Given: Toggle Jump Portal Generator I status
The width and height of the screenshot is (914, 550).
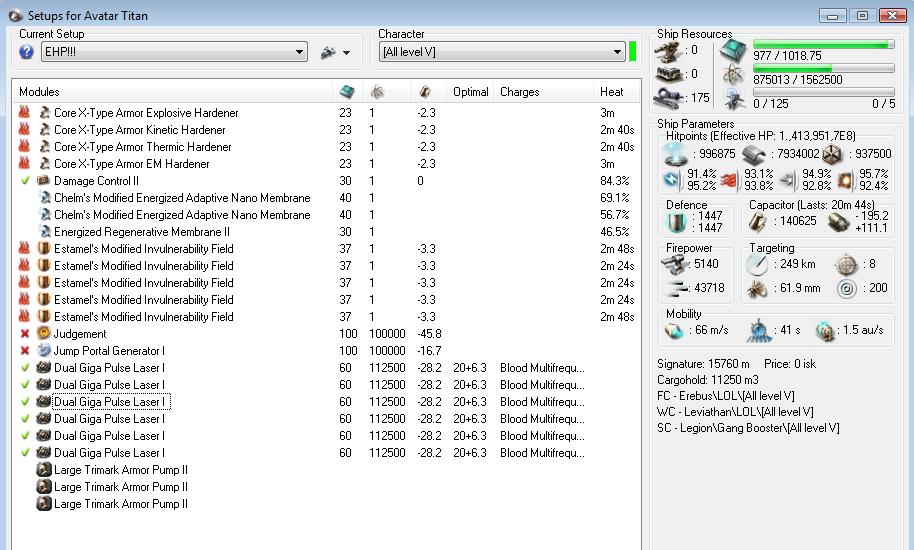Looking at the screenshot, I should (25, 351).
